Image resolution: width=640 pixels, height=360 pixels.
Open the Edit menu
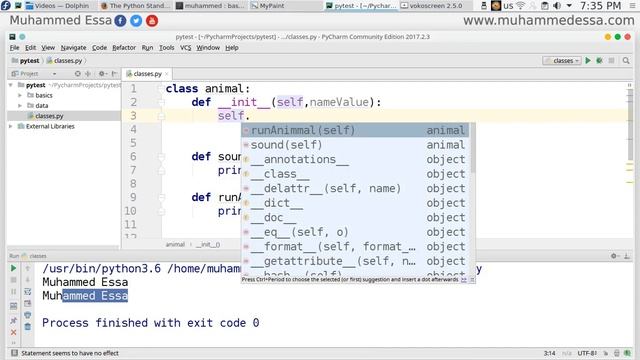click(30, 48)
